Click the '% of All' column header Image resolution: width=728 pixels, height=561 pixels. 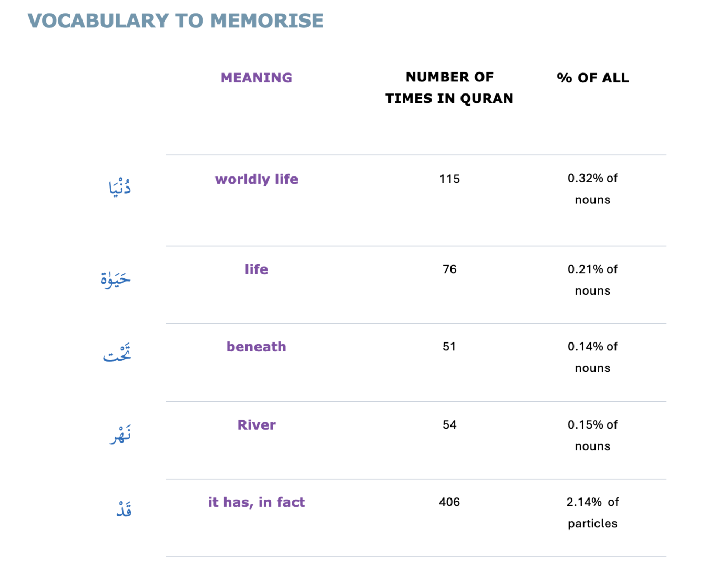pos(592,78)
